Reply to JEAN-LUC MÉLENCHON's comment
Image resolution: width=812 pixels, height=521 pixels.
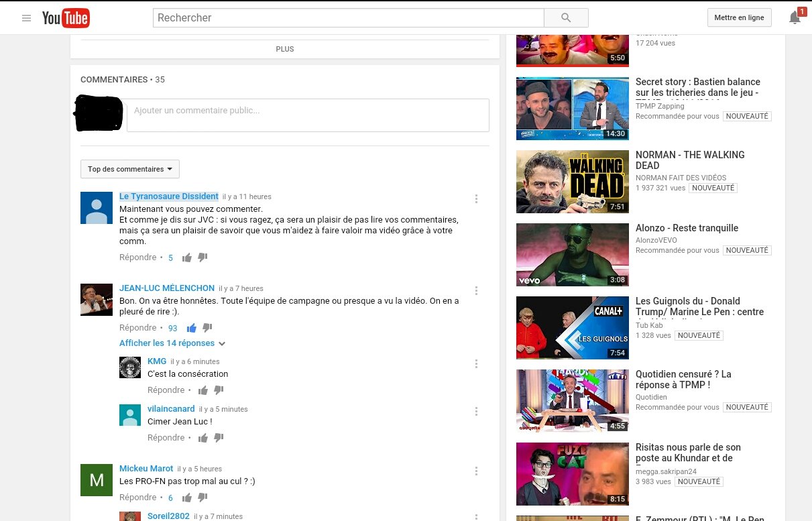coord(138,328)
